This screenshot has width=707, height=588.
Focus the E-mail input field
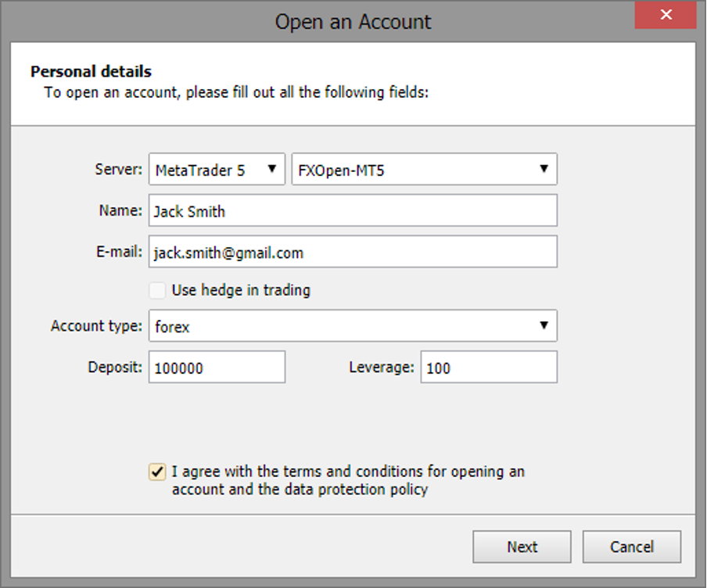point(353,253)
